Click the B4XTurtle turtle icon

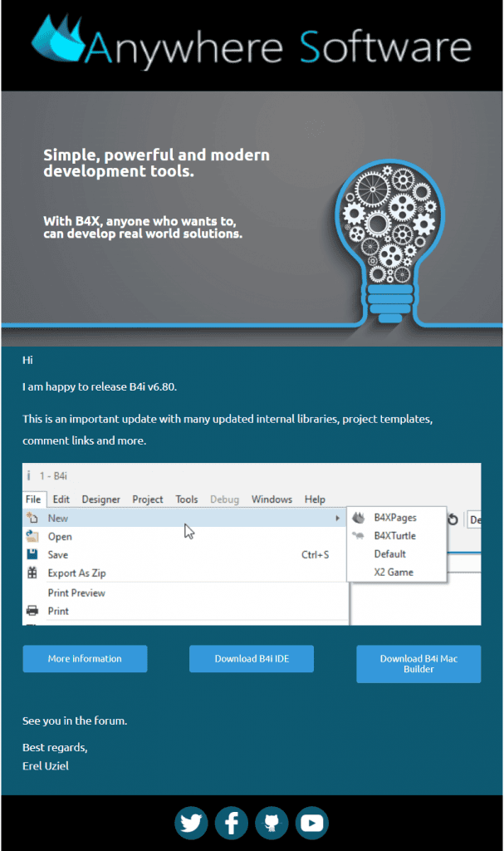(358, 536)
